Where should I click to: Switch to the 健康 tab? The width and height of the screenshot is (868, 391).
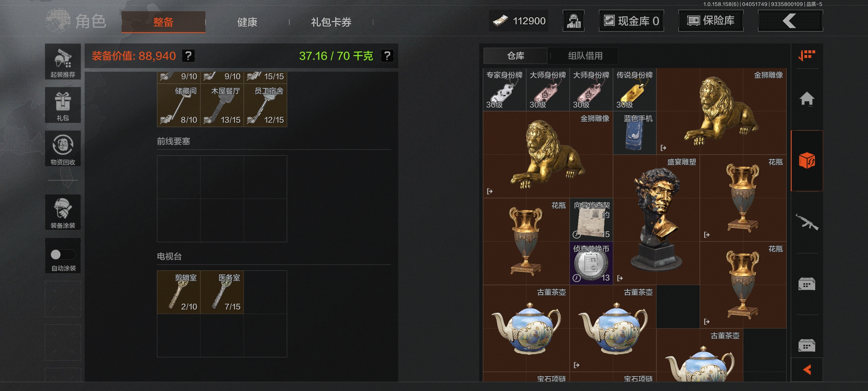tap(247, 22)
